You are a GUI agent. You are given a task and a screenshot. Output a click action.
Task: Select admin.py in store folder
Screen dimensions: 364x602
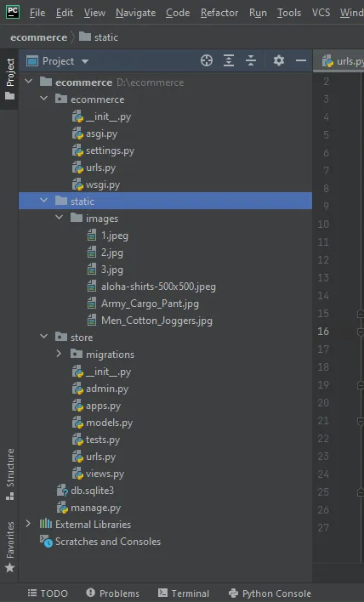pos(107,389)
